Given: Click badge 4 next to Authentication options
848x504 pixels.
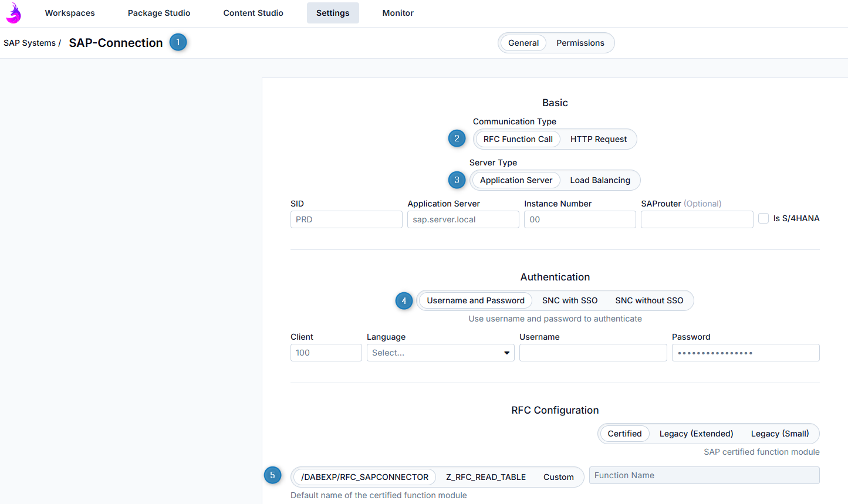Looking at the screenshot, I should click(x=404, y=300).
